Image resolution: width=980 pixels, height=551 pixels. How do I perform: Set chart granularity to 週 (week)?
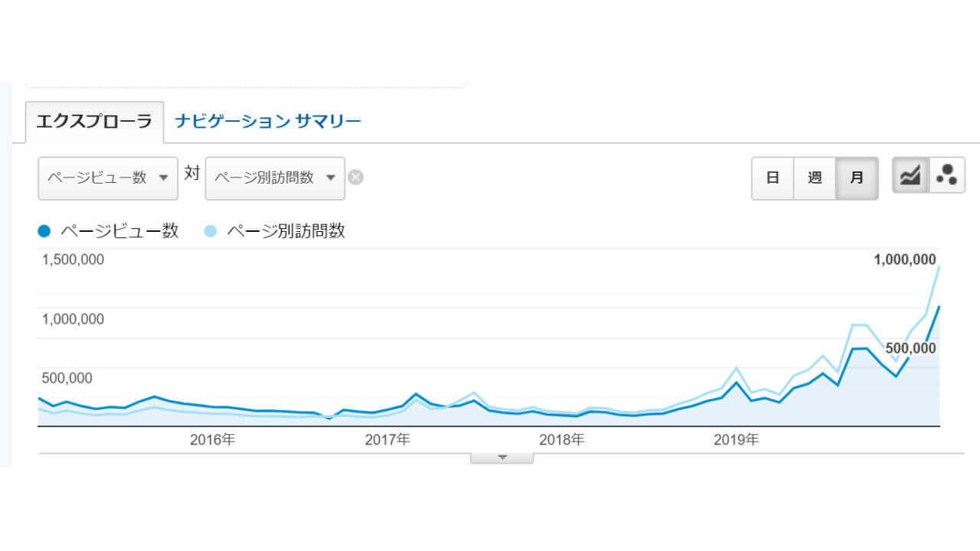point(815,178)
